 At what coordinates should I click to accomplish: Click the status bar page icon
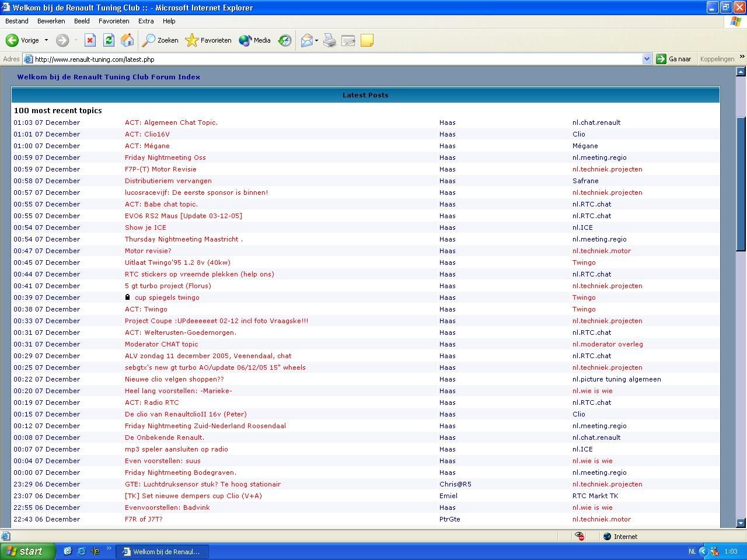click(6, 537)
